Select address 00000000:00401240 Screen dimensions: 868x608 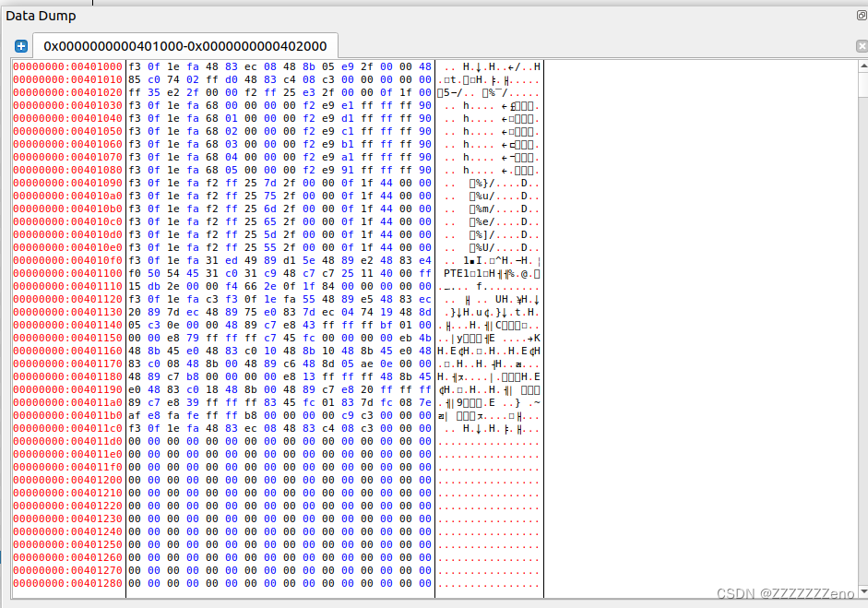[67, 531]
